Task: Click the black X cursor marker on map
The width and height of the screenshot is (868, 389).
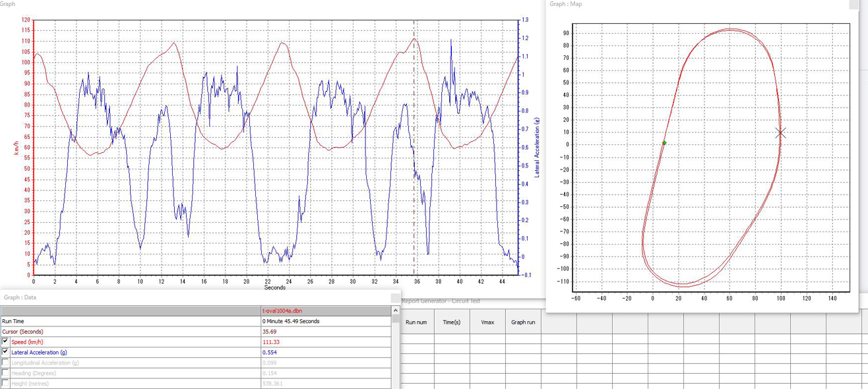Action: [780, 133]
